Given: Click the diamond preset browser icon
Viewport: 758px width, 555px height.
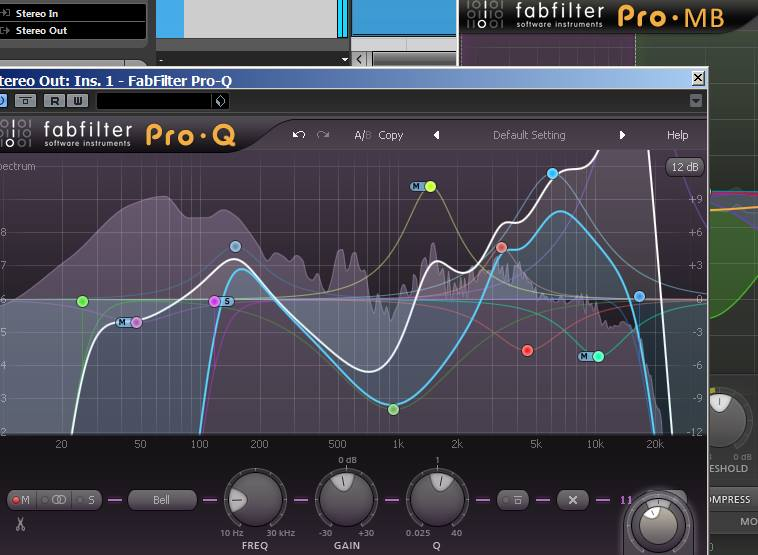Looking at the screenshot, I should (x=220, y=101).
